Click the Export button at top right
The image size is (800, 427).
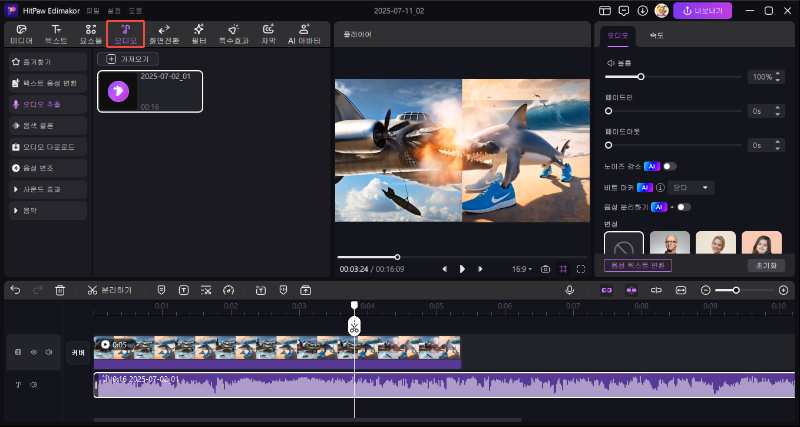(703, 11)
